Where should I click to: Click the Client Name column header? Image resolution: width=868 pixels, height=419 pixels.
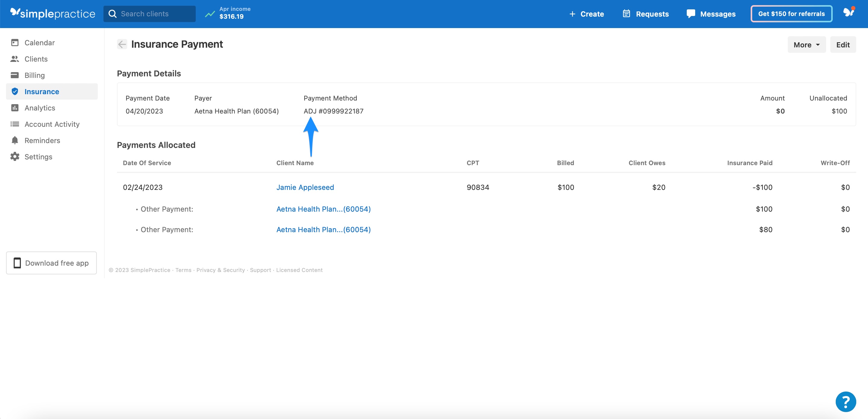tap(295, 163)
